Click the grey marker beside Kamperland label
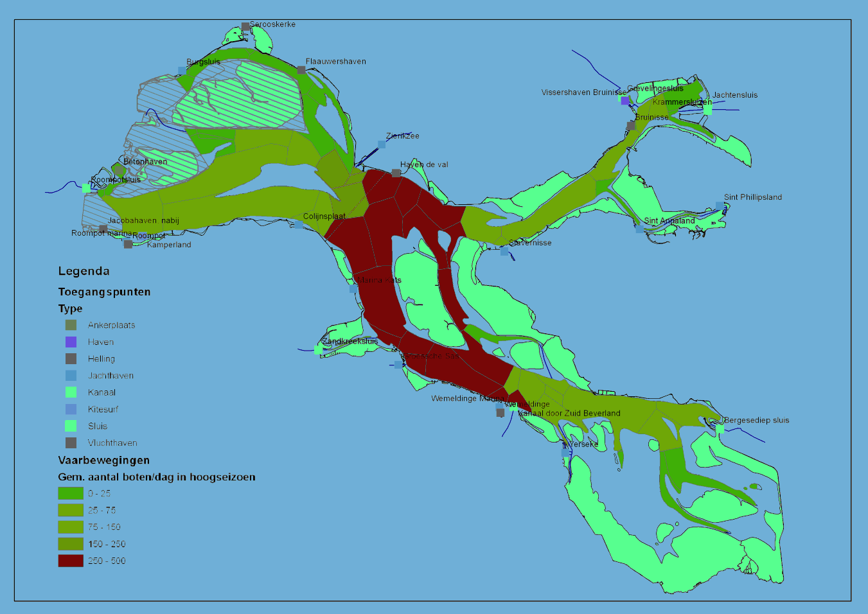Image resolution: width=868 pixels, height=614 pixels. [128, 244]
